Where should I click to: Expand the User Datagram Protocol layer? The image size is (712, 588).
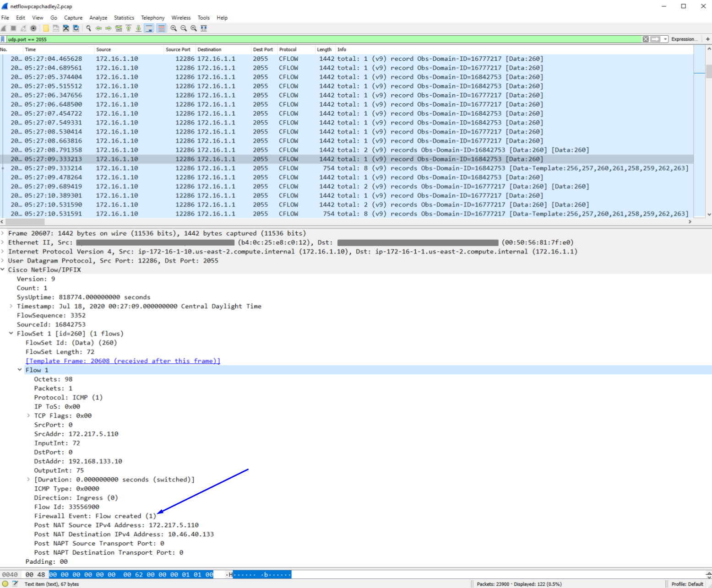click(x=3, y=260)
